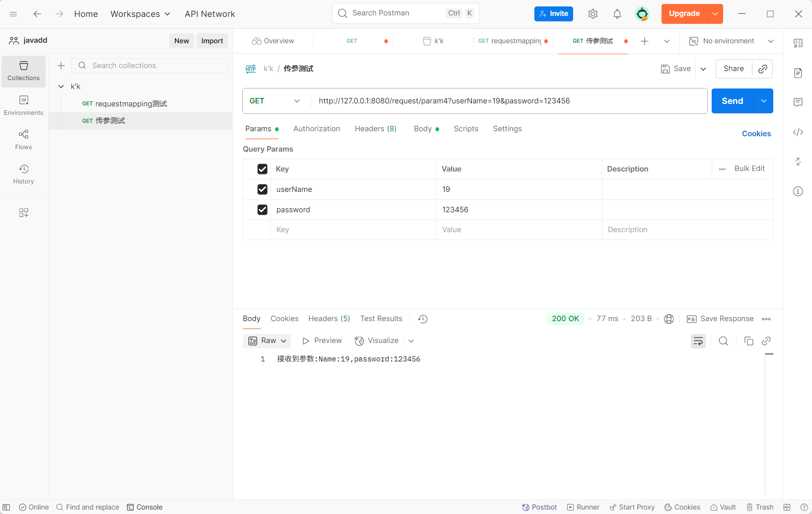Open the Upgrade dropdown arrow
The image size is (812, 514).
pyautogui.click(x=715, y=14)
